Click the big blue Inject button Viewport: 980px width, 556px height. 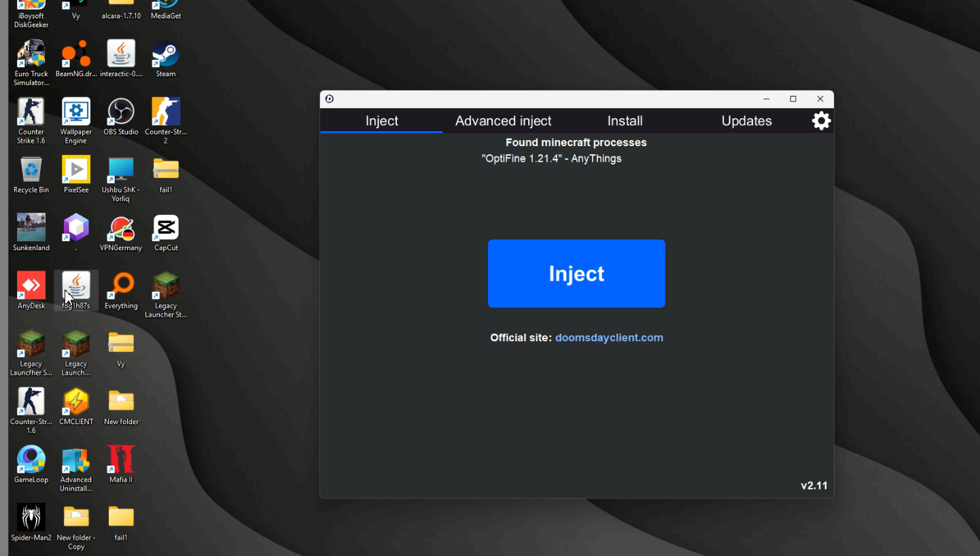point(576,273)
